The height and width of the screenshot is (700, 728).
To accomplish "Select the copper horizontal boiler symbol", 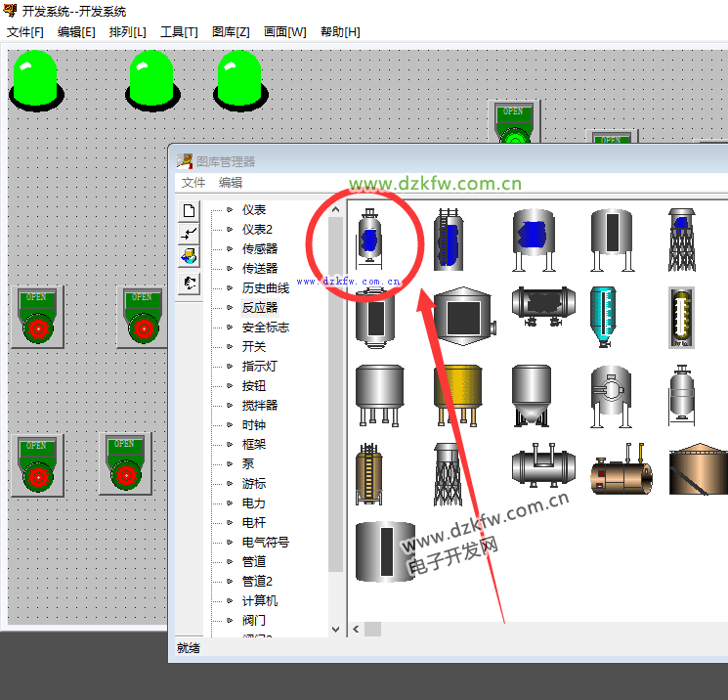I will point(621,472).
